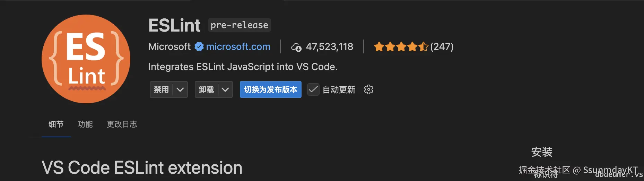Expand the 禁用 dropdown arrow
This screenshot has height=181, width=644.
coord(180,89)
